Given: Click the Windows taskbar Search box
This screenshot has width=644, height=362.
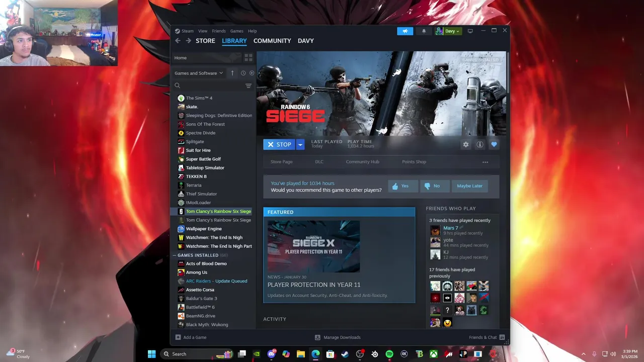Looking at the screenshot, I should [198, 354].
